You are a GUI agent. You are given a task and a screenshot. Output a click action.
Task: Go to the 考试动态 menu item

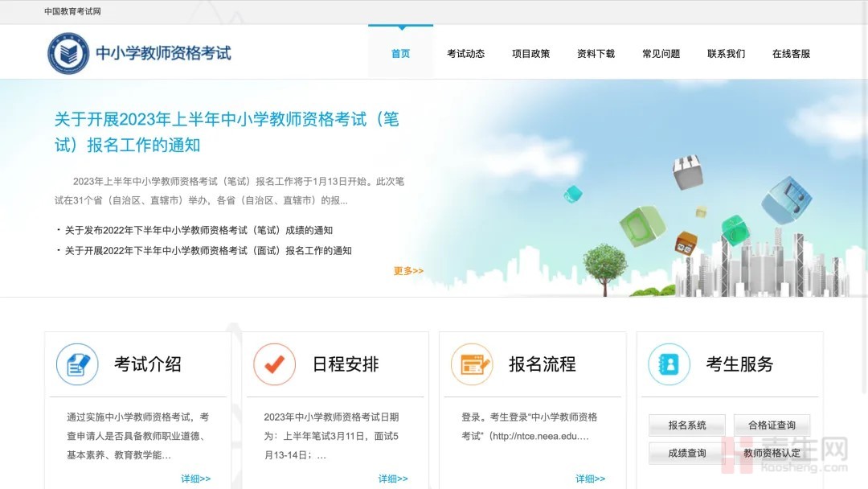[x=466, y=54]
